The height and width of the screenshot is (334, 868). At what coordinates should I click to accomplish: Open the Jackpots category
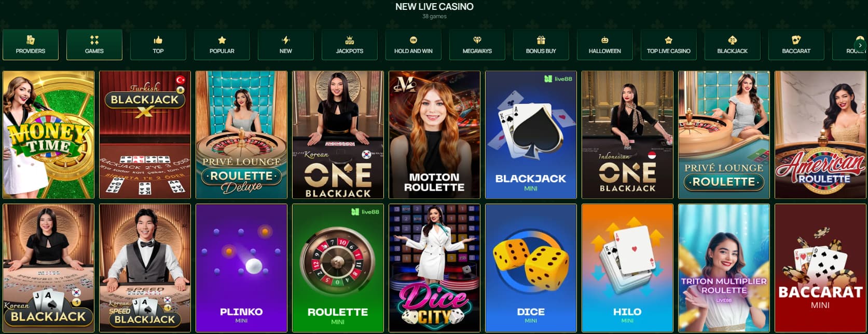pos(350,45)
